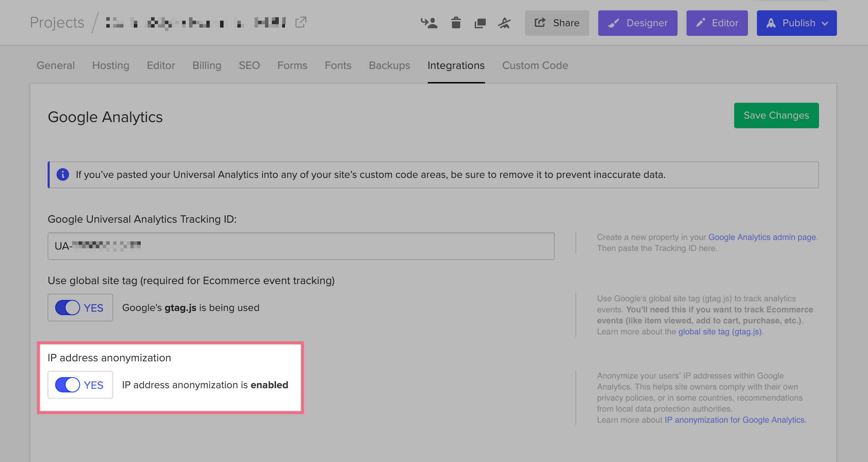Open the Designer via the brush button
This screenshot has height=462, width=868.
(x=638, y=23)
